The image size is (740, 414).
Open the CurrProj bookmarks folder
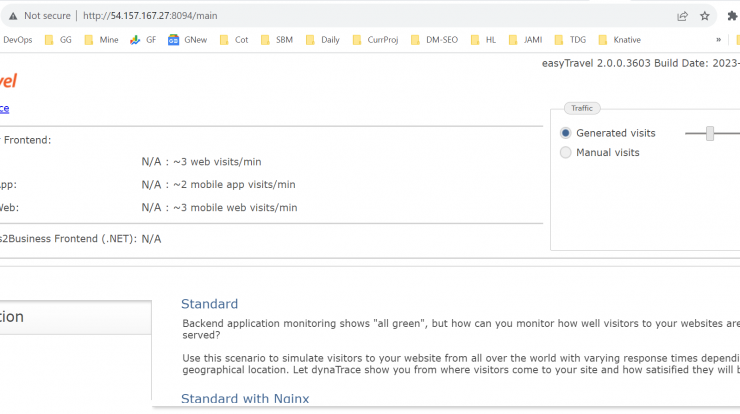[x=375, y=40]
